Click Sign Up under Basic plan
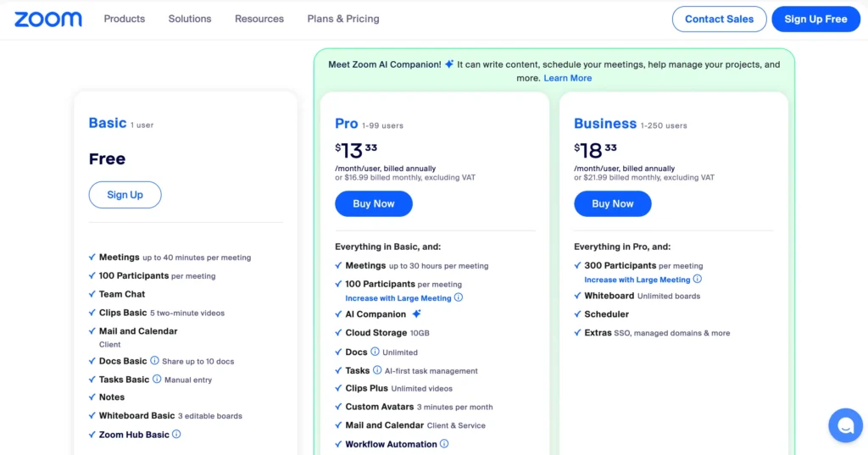The image size is (868, 455). pyautogui.click(x=125, y=195)
